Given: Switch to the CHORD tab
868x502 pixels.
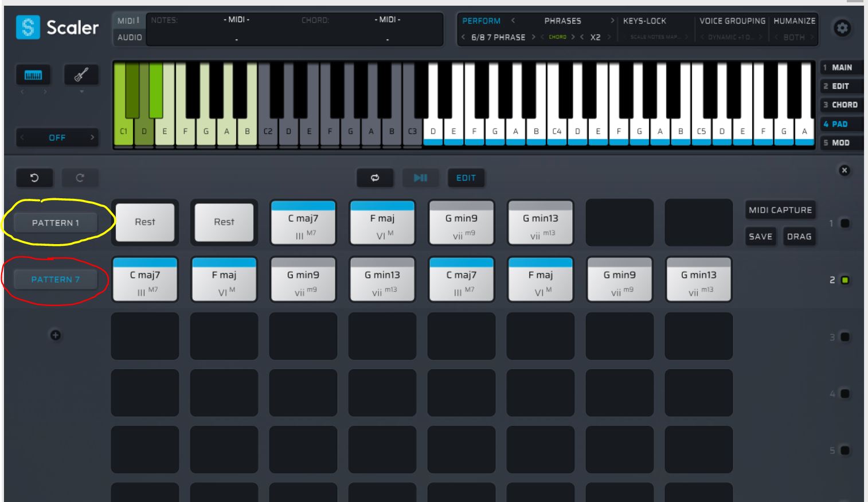Looking at the screenshot, I should pyautogui.click(x=841, y=105).
